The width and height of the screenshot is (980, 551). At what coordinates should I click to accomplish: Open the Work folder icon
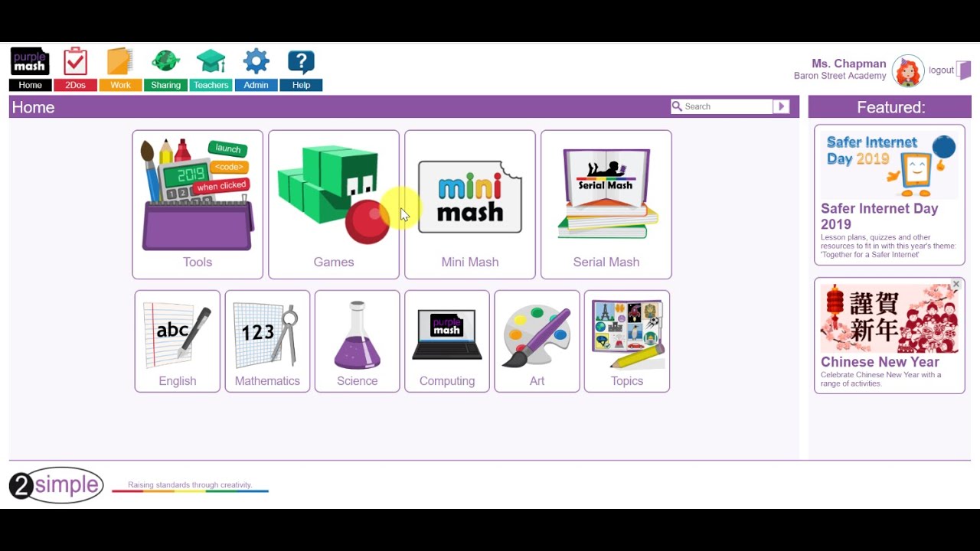[120, 62]
